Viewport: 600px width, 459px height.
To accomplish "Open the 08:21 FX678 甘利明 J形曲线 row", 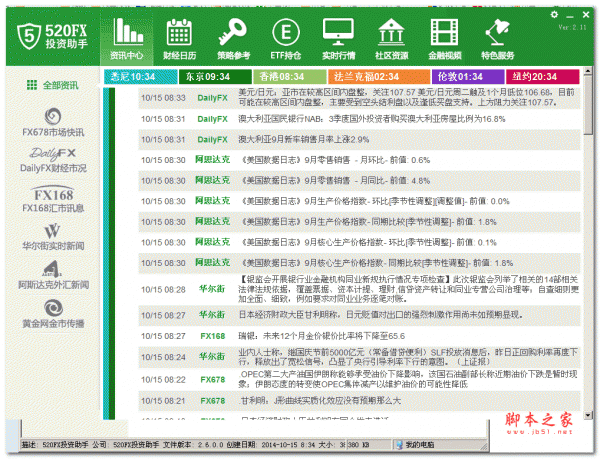I will coord(359,401).
